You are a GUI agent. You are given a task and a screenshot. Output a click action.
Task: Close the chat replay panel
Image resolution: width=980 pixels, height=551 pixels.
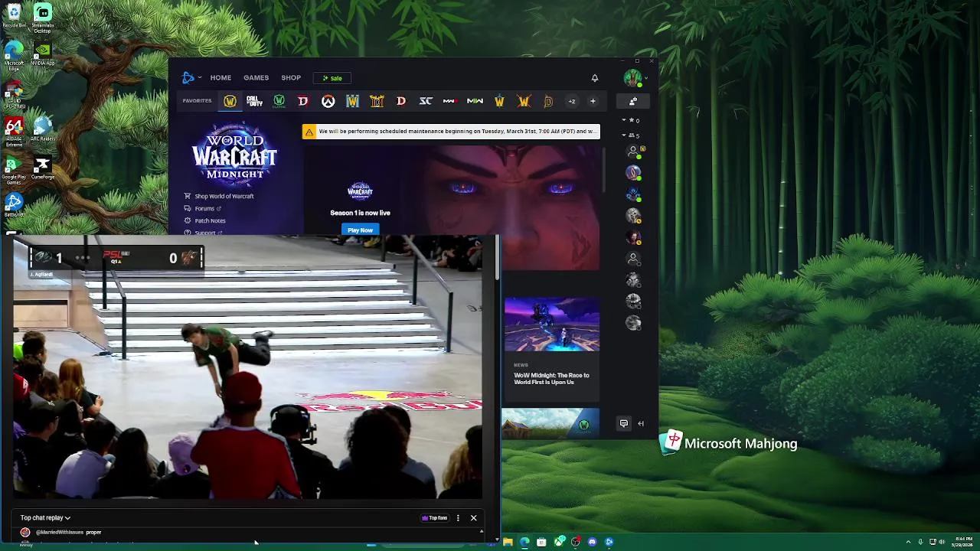tap(473, 518)
